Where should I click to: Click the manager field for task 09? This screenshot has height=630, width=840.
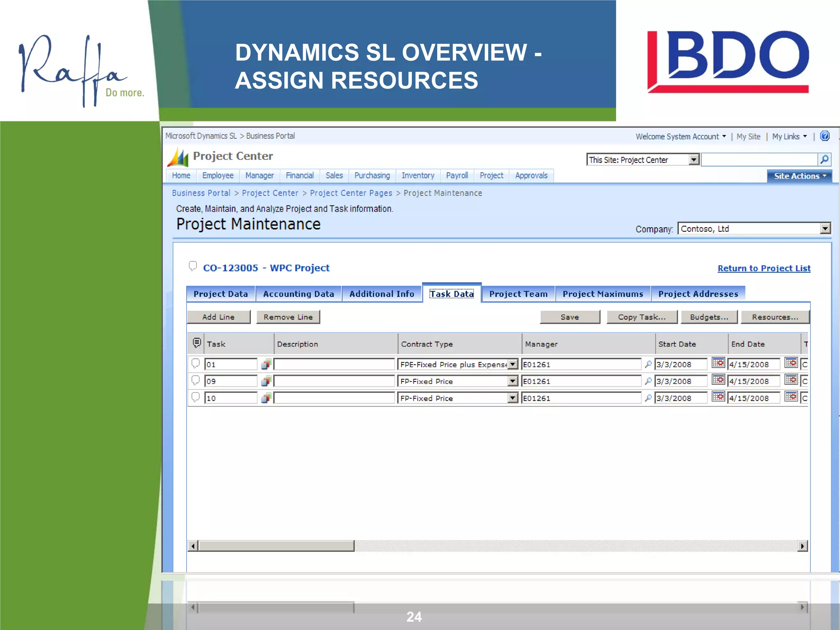581,381
